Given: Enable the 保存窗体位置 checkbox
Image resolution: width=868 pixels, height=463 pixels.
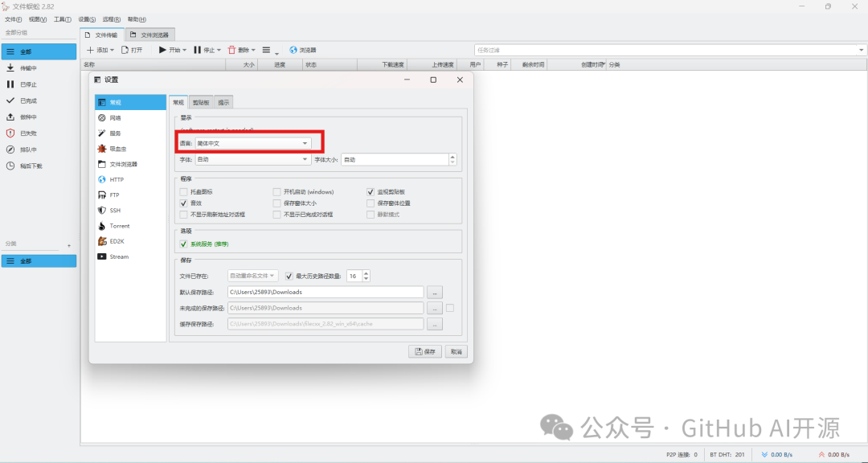Looking at the screenshot, I should click(371, 203).
